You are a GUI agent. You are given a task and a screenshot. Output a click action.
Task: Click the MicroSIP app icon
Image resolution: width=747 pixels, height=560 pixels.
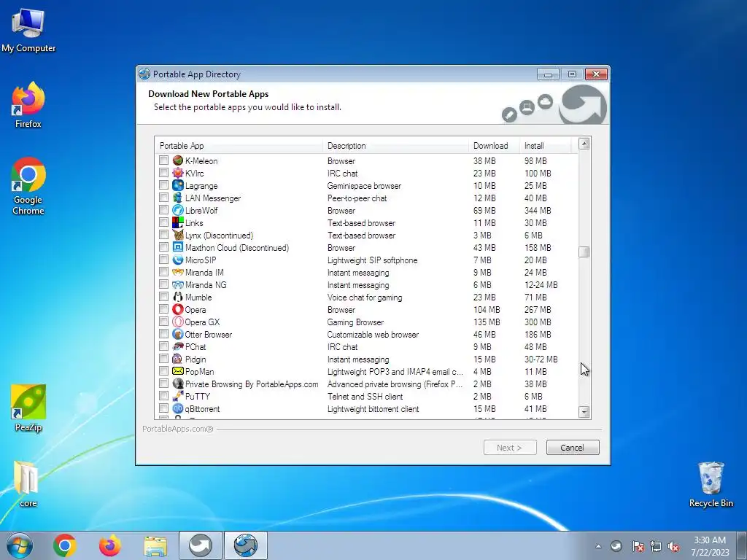click(x=178, y=260)
